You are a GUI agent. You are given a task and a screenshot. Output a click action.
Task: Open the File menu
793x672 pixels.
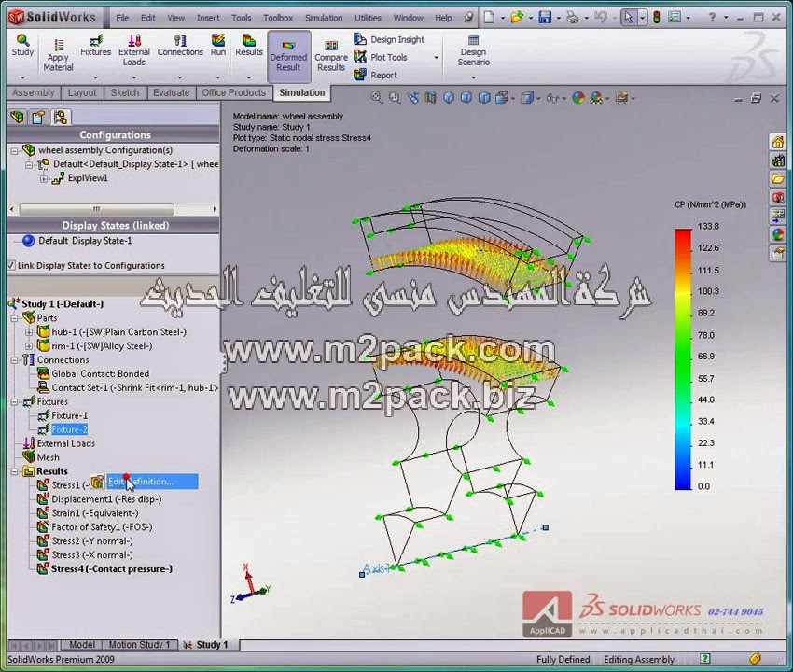click(122, 18)
